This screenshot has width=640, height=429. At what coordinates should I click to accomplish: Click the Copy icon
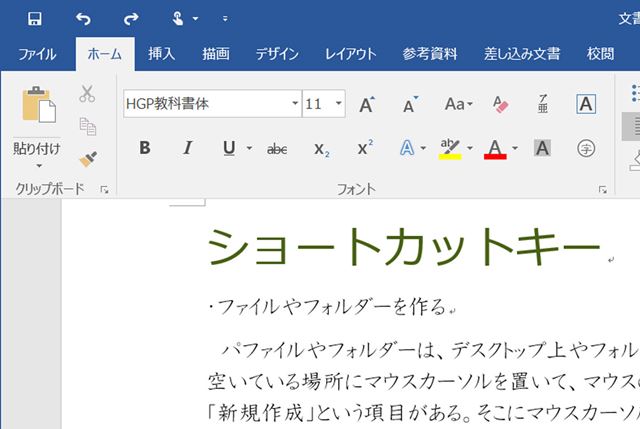pos(87,126)
